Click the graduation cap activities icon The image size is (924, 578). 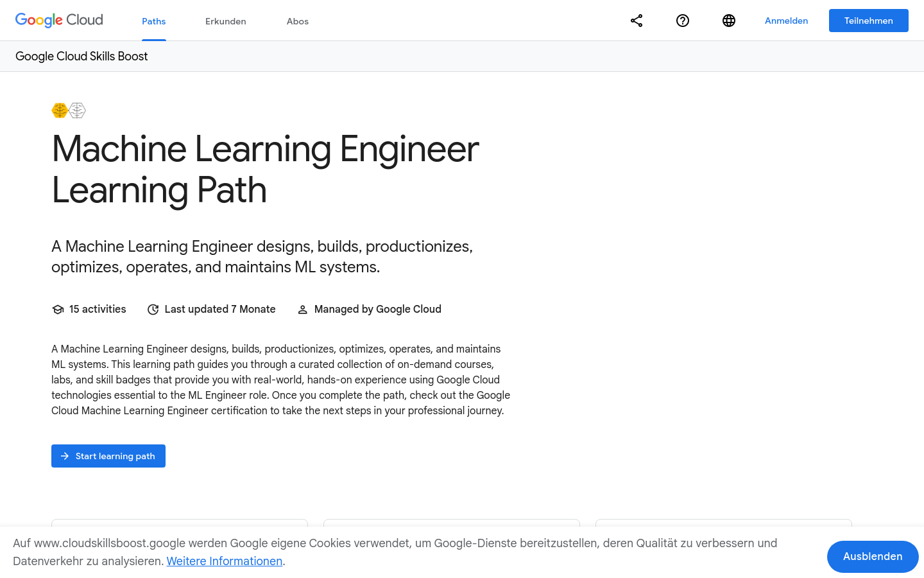[x=58, y=310]
